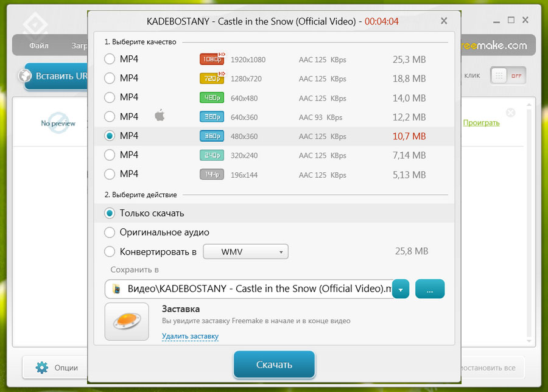Click the freemake.com link in the main window

494,46
